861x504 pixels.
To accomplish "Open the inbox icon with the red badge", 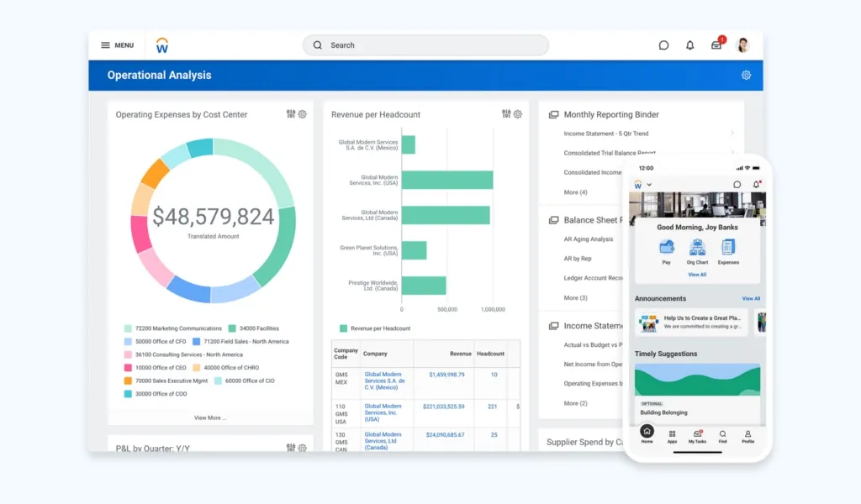I will pos(716,46).
